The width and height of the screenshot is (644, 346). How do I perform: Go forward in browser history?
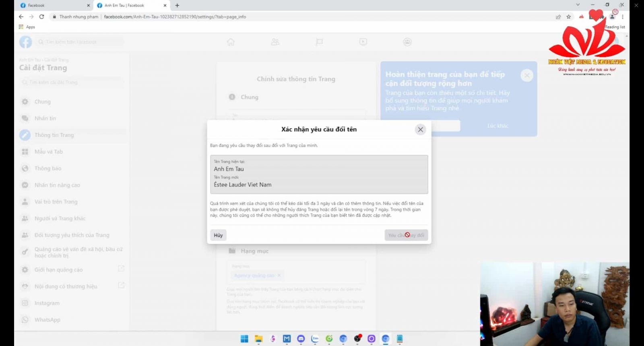click(x=31, y=17)
